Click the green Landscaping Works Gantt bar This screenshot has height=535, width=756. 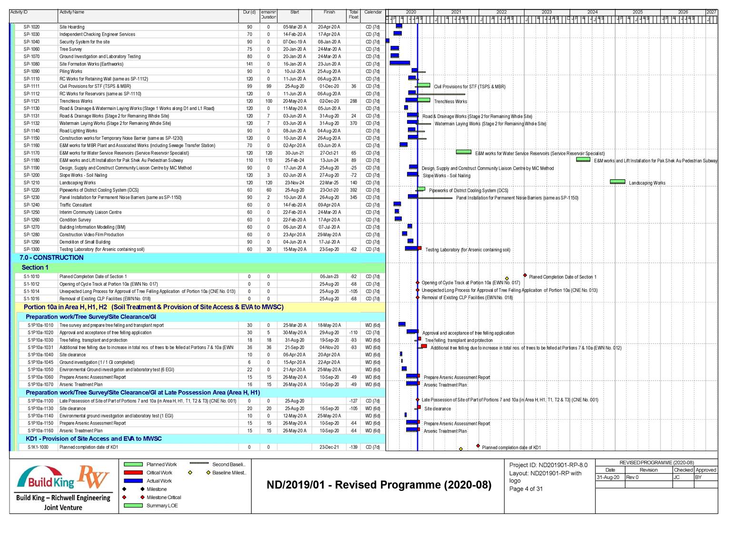tap(617, 182)
